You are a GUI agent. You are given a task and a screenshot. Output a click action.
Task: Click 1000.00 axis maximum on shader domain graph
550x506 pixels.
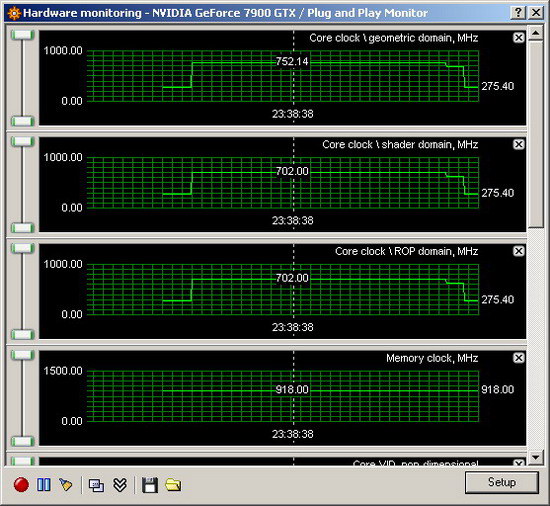[63, 157]
